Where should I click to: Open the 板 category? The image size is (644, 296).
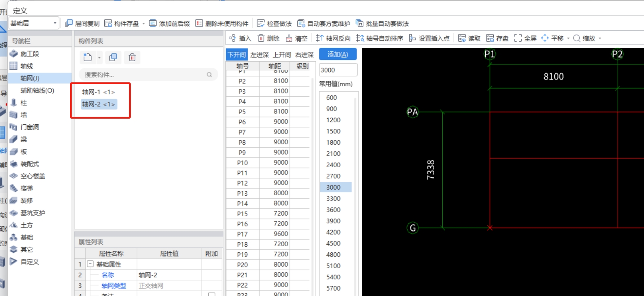[24, 152]
